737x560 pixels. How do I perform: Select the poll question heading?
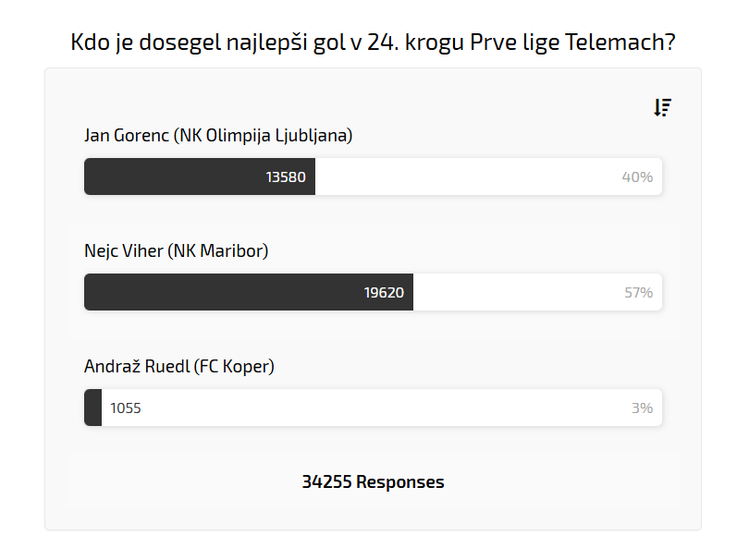coord(372,43)
